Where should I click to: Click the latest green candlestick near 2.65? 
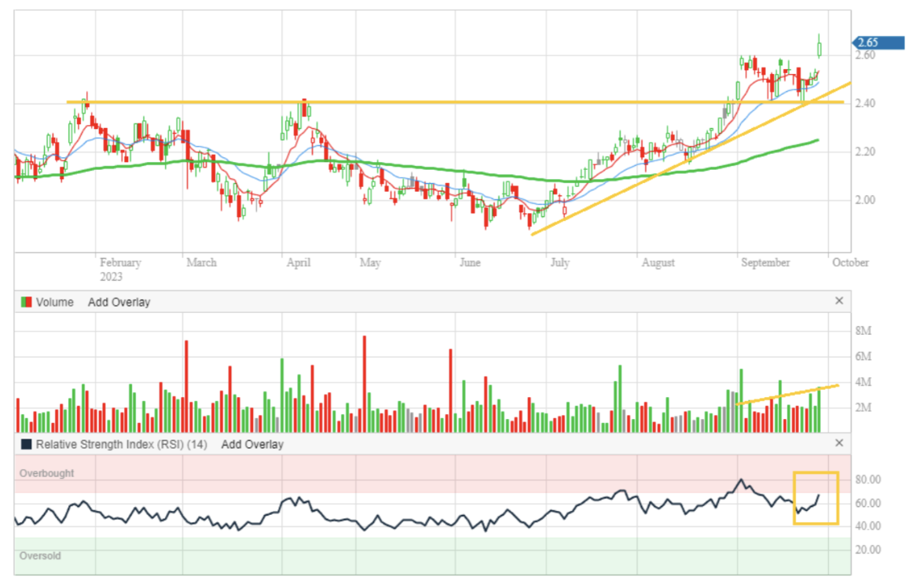click(x=819, y=49)
